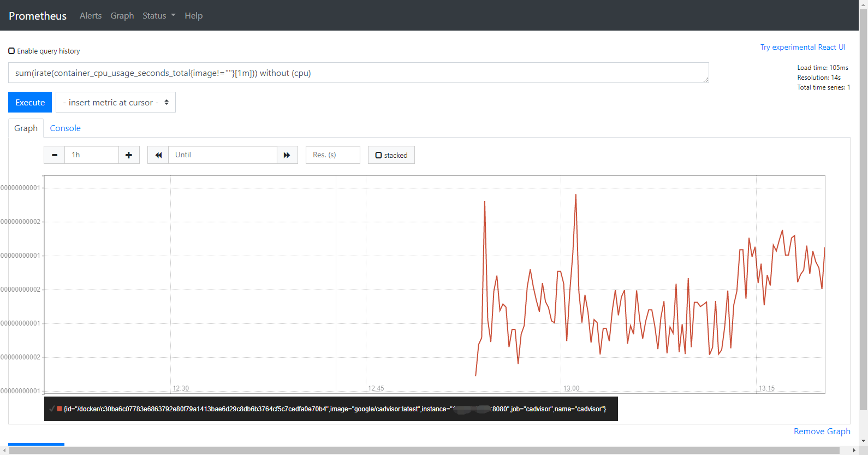Click scrollbar left arrow at bottom

(4, 451)
